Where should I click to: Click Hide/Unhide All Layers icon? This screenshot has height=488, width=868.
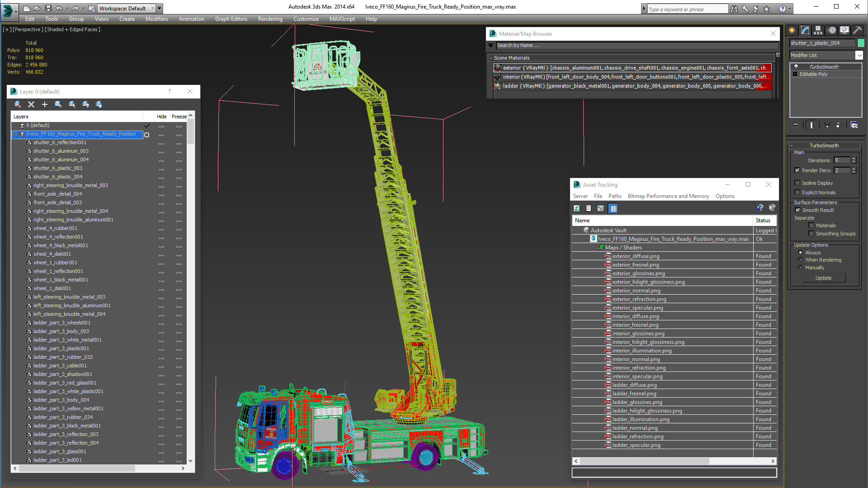(x=85, y=104)
